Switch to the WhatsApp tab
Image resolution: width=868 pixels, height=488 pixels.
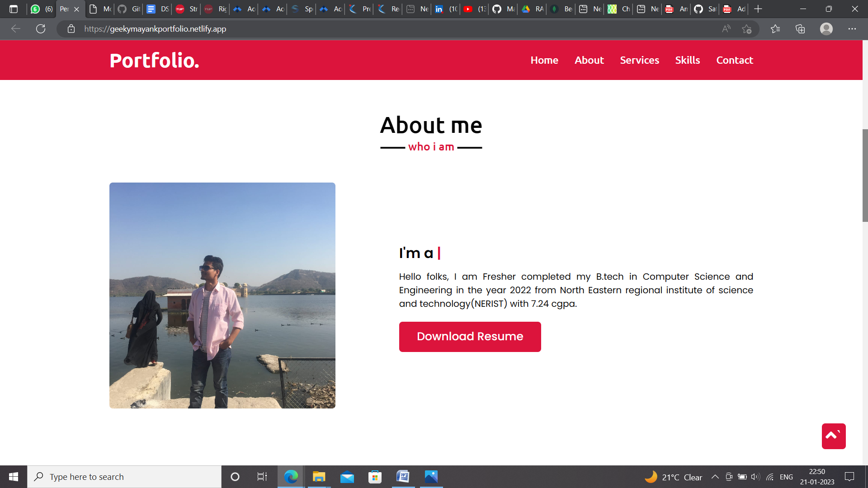pos(42,9)
